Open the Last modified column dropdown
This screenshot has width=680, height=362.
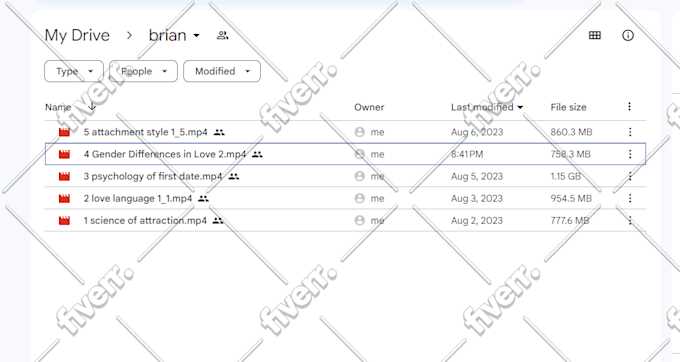[x=520, y=107]
